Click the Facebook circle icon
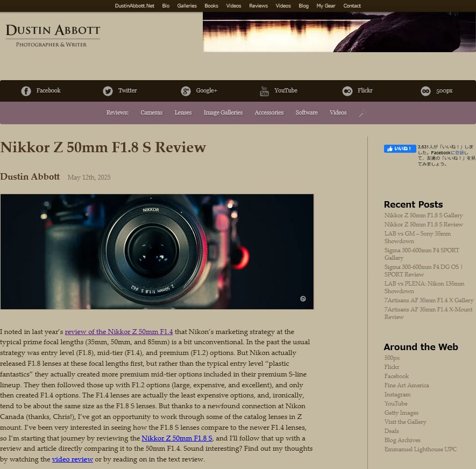This screenshot has height=469, width=476. pyautogui.click(x=26, y=91)
